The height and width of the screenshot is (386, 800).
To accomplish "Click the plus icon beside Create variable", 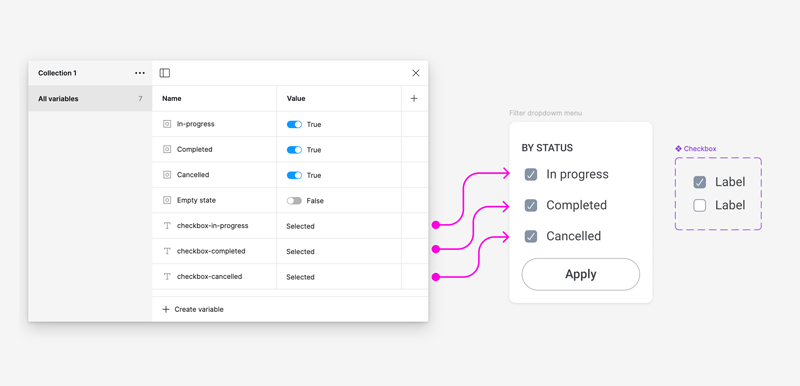I will tap(166, 309).
